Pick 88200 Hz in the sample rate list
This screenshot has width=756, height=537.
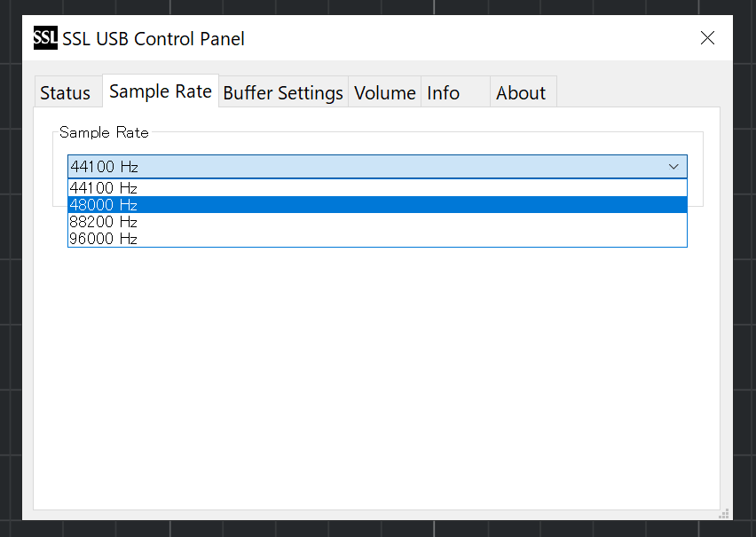click(377, 222)
